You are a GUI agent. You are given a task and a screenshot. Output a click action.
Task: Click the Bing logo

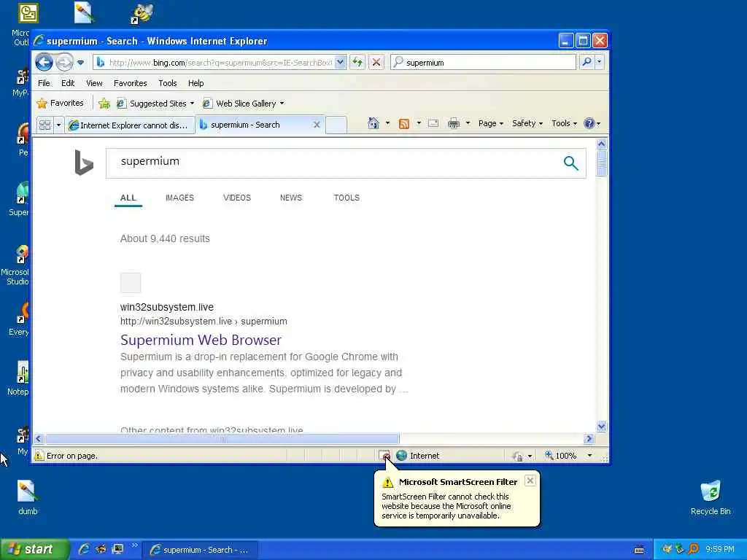click(84, 163)
